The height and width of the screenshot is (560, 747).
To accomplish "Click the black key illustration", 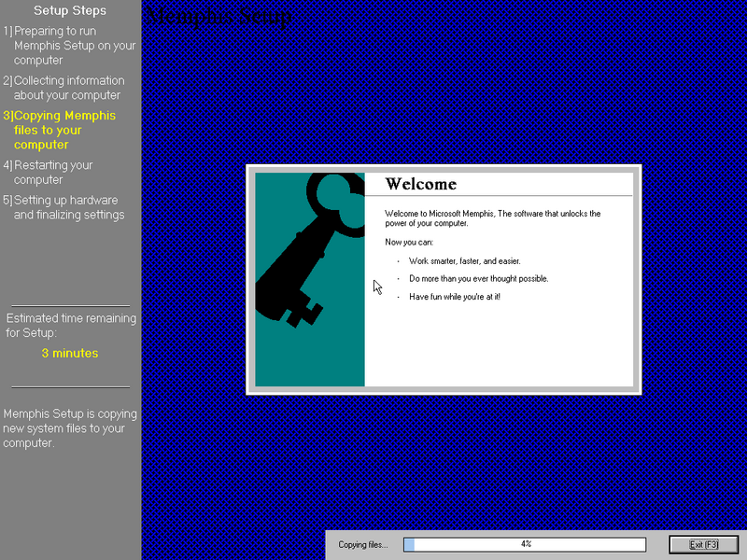I will click(310, 250).
